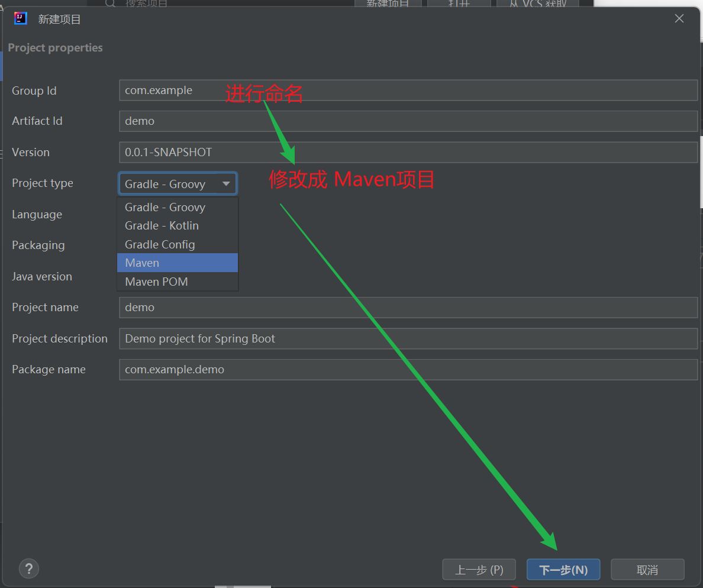Proceed with 下一步(N) button
This screenshot has height=588, width=703.
coord(563,570)
